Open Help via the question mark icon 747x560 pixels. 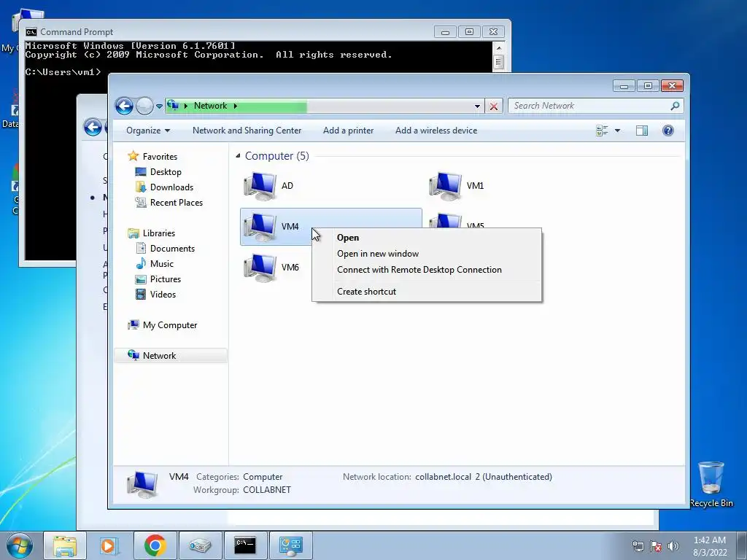tap(668, 131)
